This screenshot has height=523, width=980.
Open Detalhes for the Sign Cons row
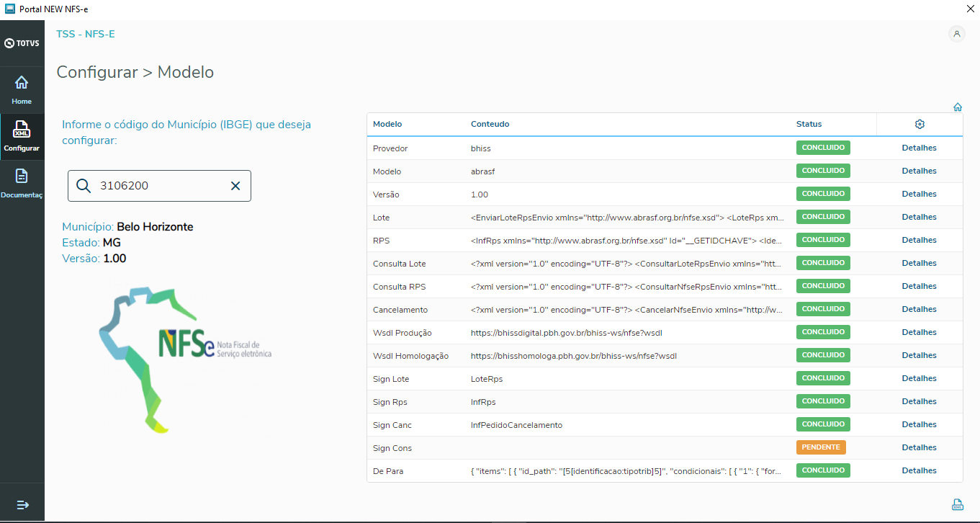coord(919,447)
